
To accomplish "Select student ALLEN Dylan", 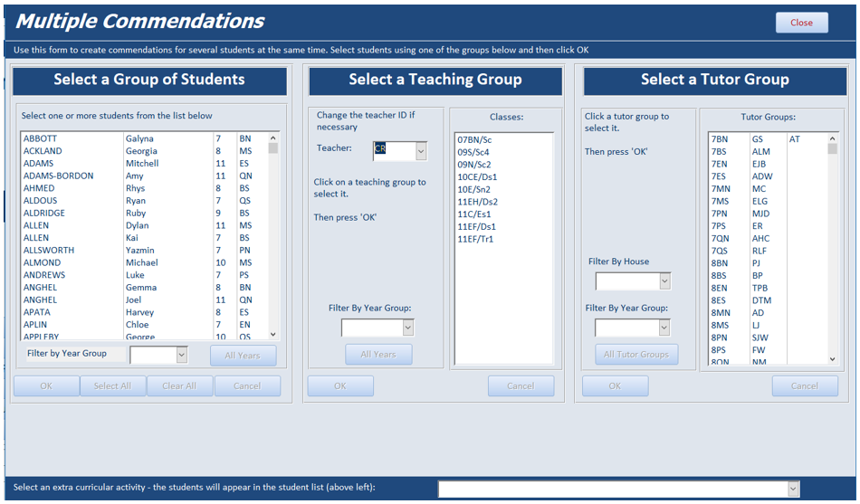I will coord(144,225).
